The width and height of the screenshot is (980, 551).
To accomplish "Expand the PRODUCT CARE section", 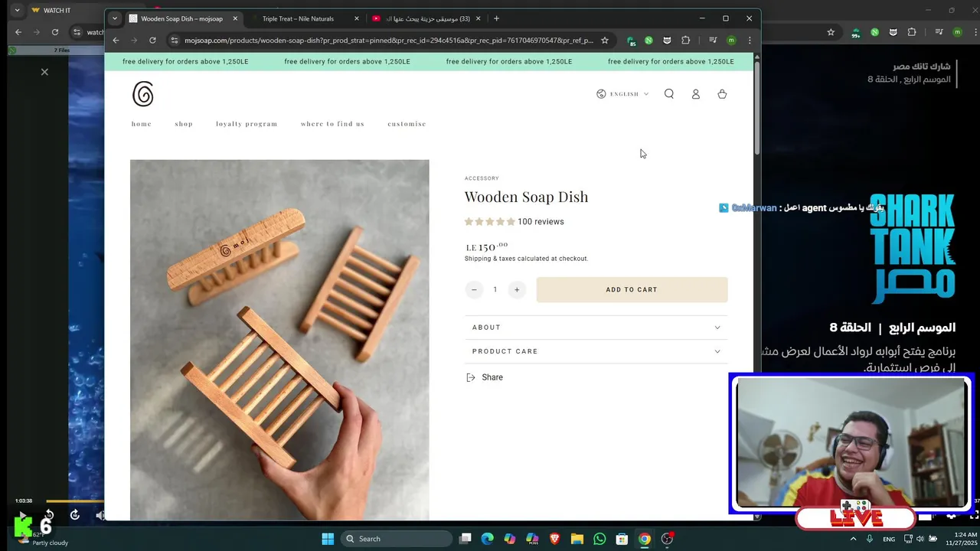I will click(596, 351).
